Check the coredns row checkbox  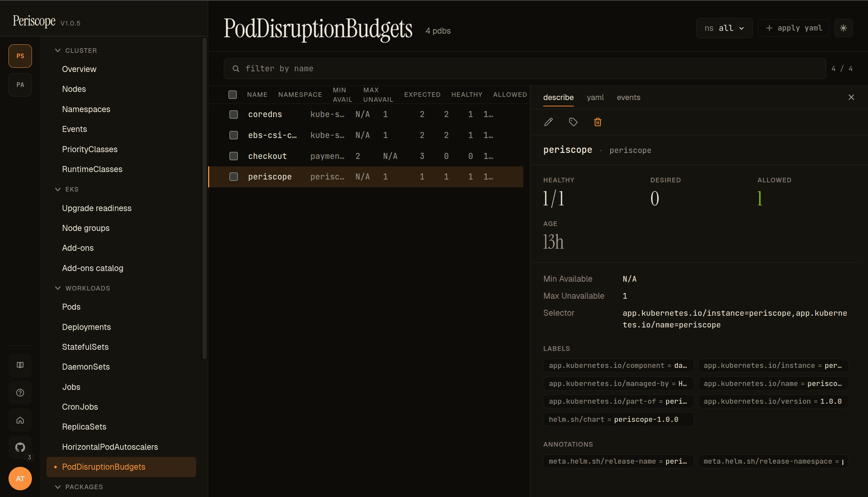point(234,114)
